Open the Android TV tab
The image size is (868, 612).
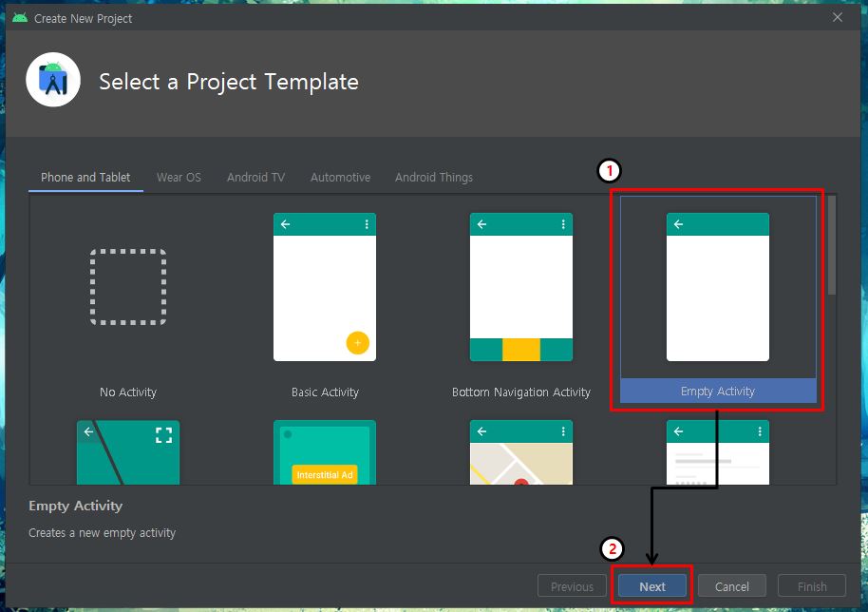pyautogui.click(x=255, y=177)
